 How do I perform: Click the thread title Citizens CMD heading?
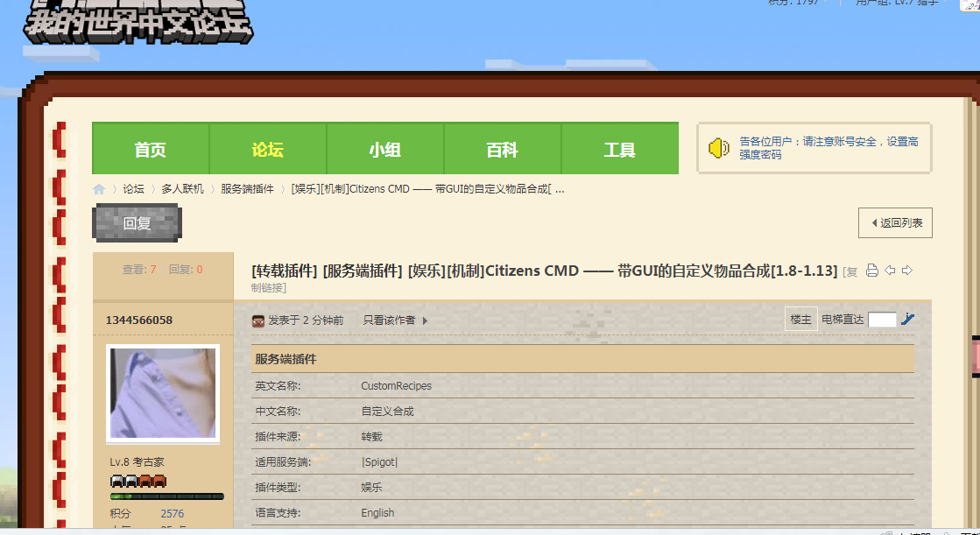(x=623, y=271)
